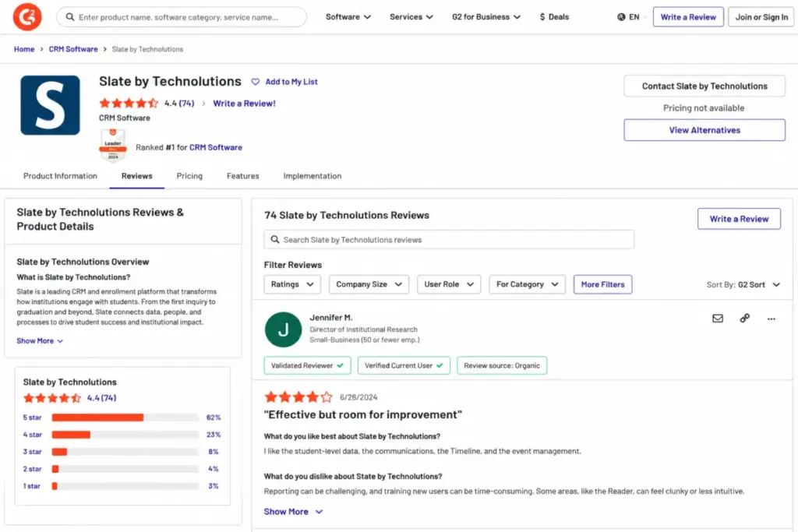Click the review date 6/26/2024

tap(358, 397)
